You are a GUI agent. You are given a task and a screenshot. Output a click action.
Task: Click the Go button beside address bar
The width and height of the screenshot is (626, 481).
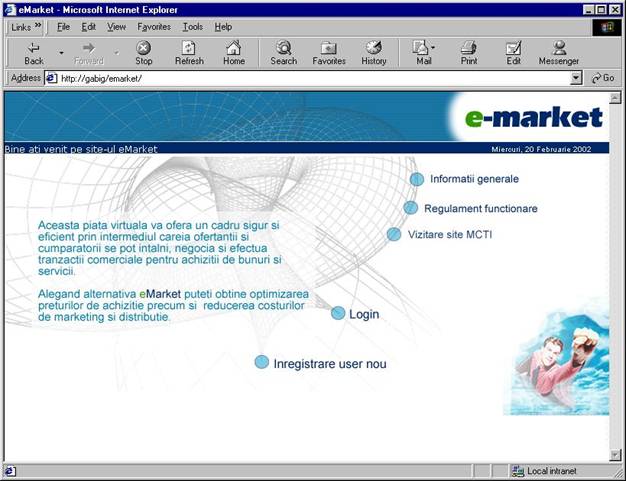(603, 78)
